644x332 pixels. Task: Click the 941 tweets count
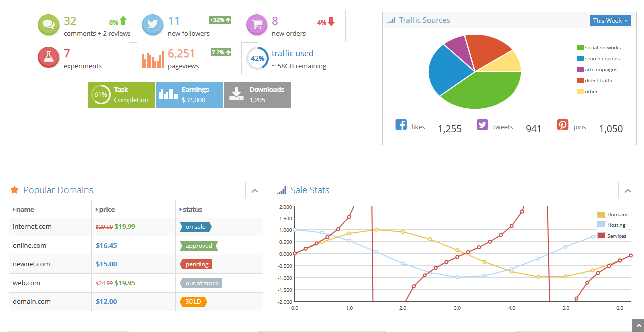coord(534,129)
